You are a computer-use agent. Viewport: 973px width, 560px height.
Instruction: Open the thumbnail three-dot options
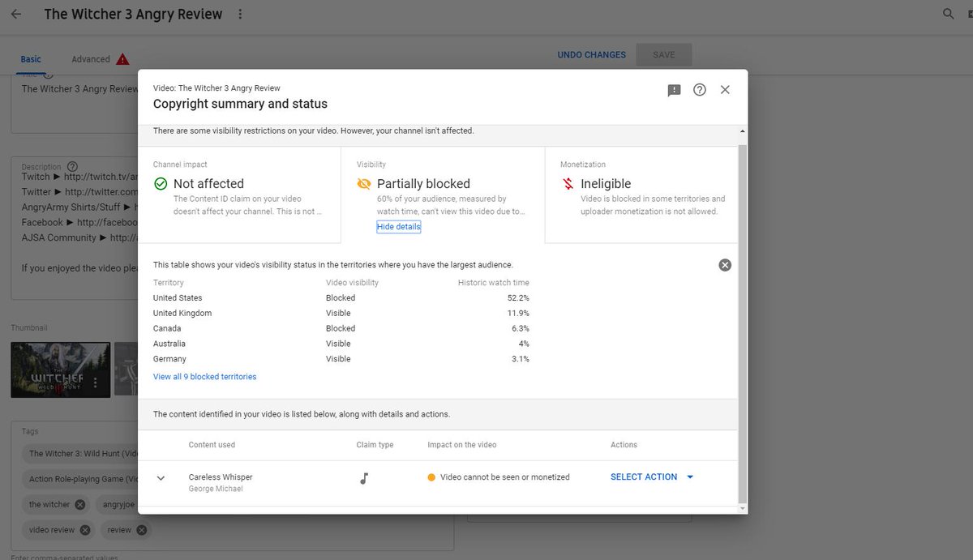pos(96,383)
